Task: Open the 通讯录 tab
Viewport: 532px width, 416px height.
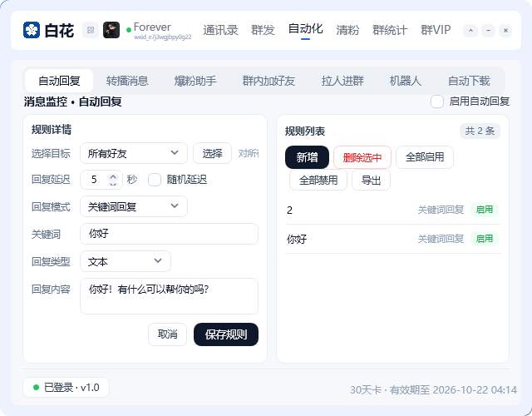Action: [220, 30]
